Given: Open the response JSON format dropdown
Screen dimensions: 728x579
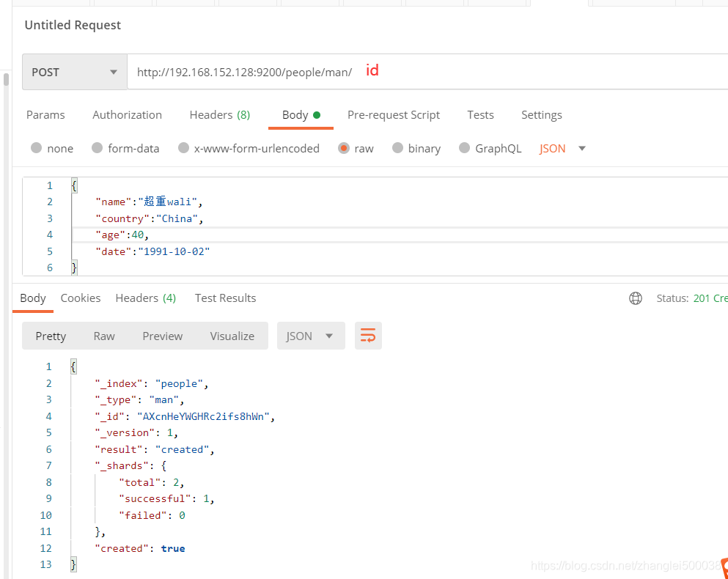Looking at the screenshot, I should click(311, 335).
